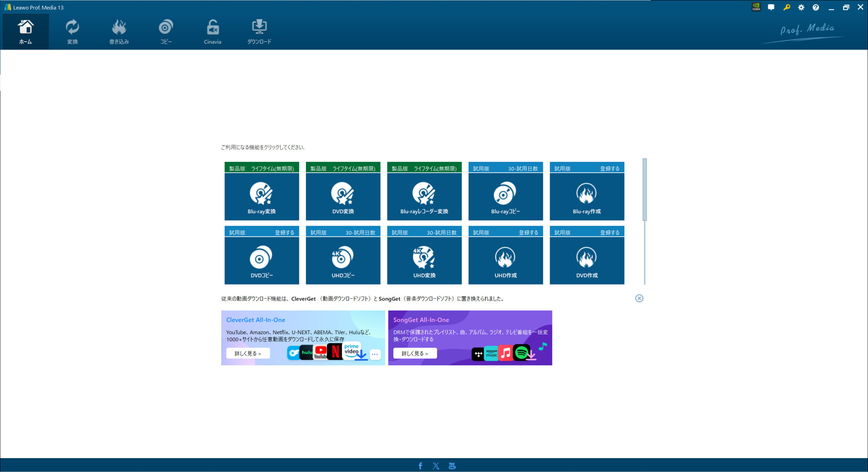Click the Spotify logo in SongGet banner

coord(521,353)
